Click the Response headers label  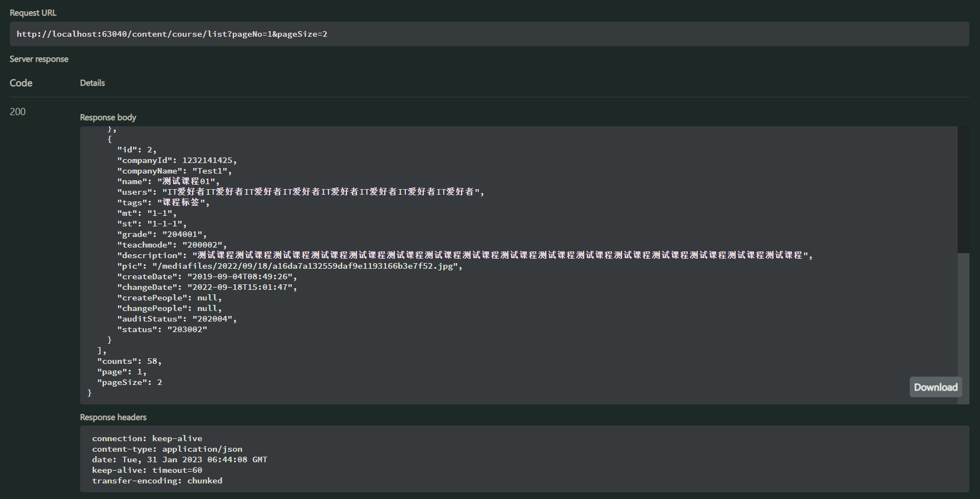point(113,417)
